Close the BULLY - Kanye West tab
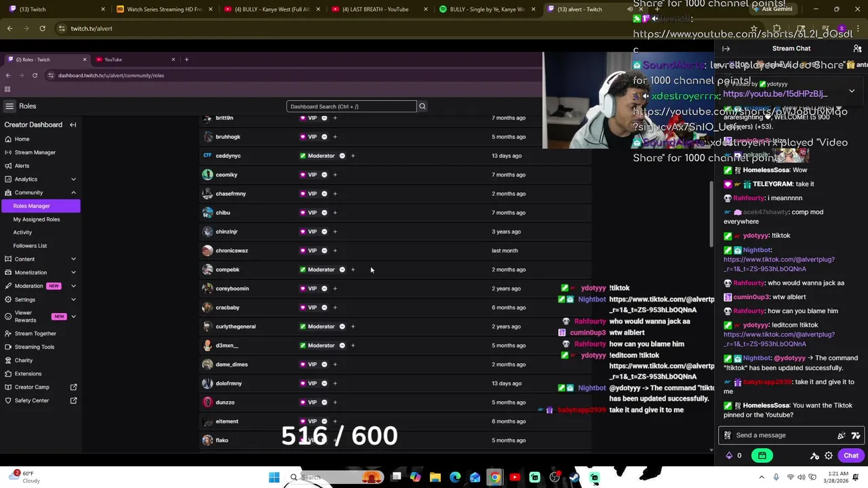Screen dimensions: 868x488 [318, 9]
